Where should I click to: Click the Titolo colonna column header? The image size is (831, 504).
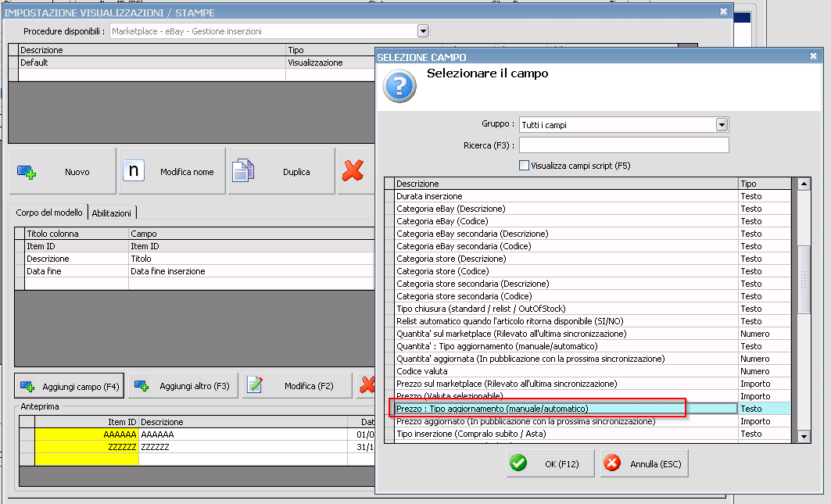coord(77,234)
